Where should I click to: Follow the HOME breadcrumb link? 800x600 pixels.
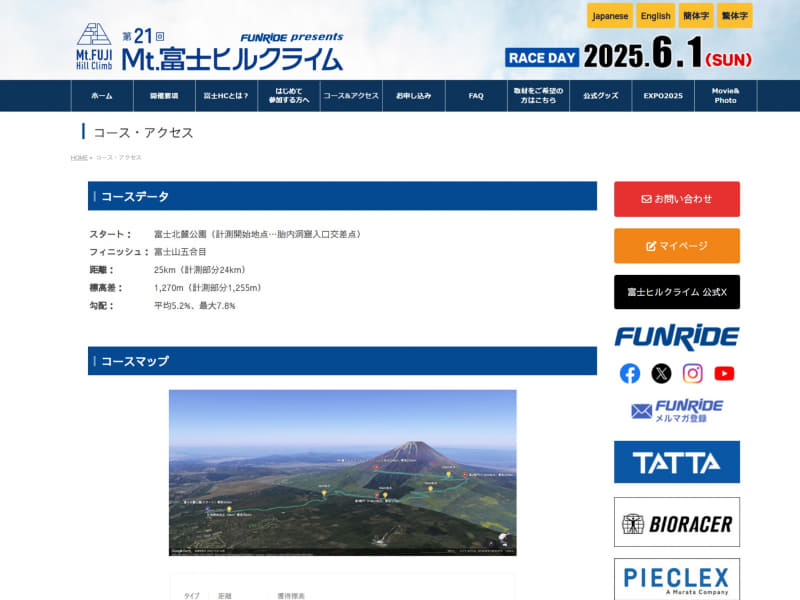click(x=76, y=156)
